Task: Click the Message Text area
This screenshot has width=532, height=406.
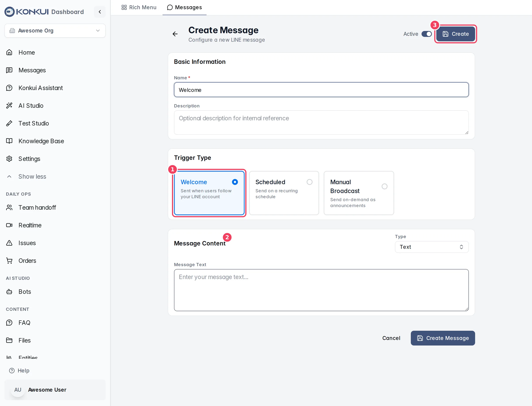Action: coord(321,290)
